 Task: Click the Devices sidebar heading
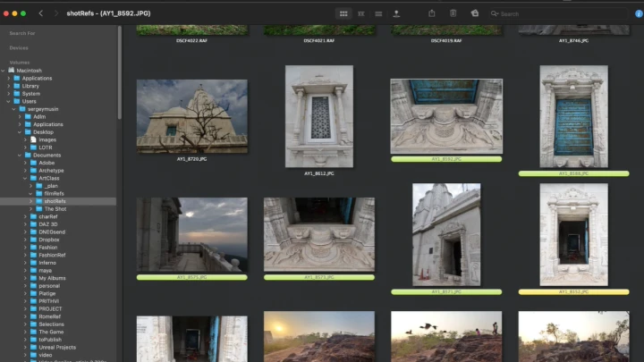tap(19, 48)
